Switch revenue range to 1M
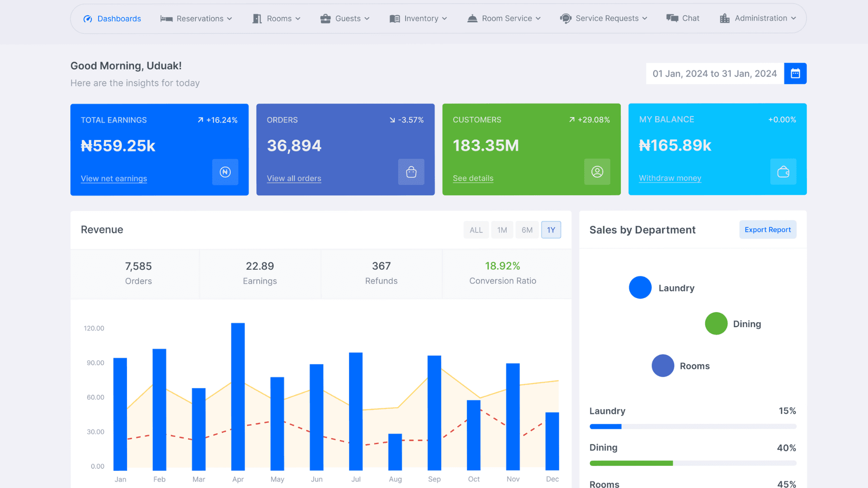868x488 pixels. 502,230
